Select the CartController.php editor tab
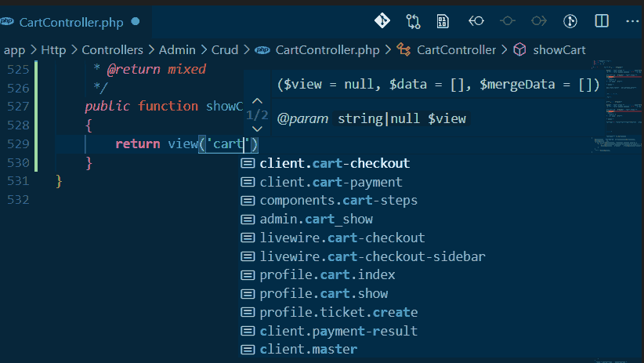This screenshot has width=644, height=363. coord(71,22)
